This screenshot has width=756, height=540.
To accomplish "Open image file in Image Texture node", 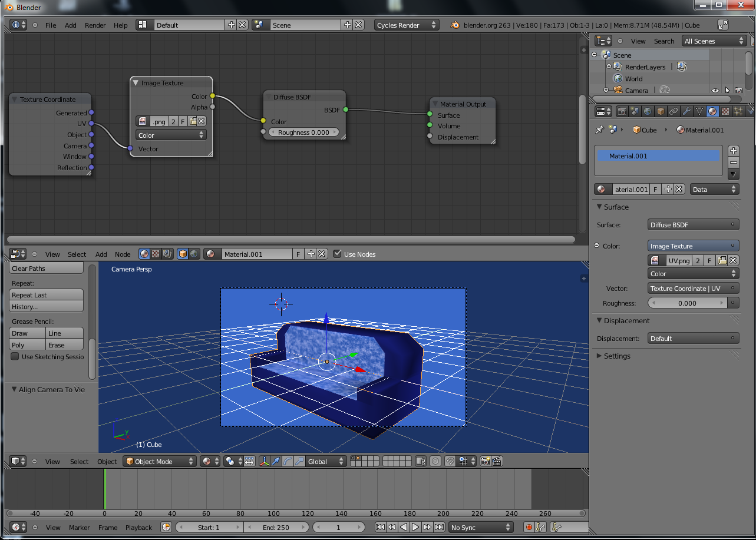I will (193, 121).
